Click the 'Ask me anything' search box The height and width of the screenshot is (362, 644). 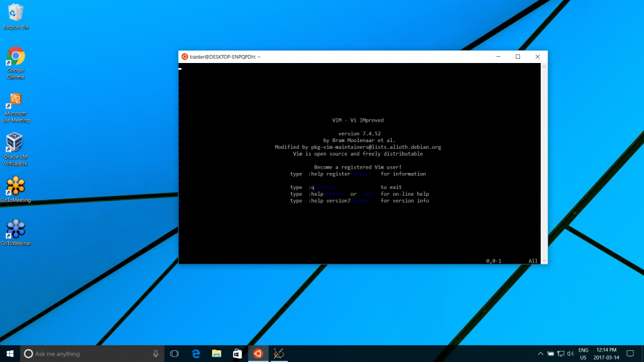pyautogui.click(x=87, y=354)
